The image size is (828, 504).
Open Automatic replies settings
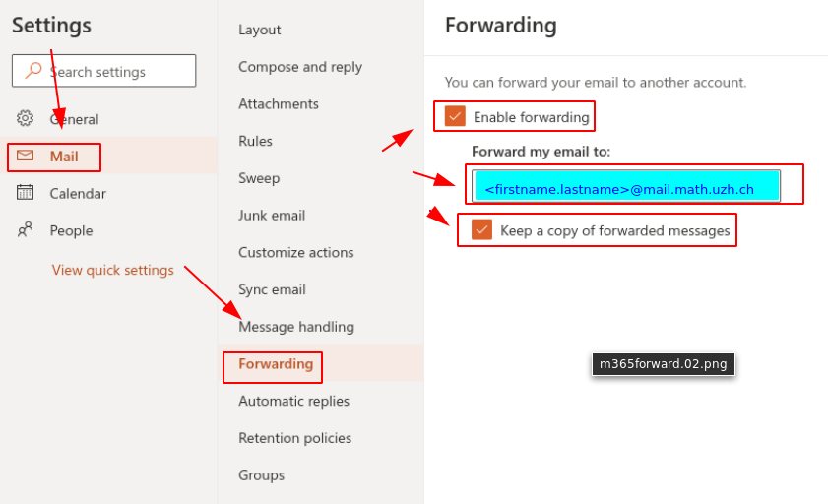point(293,401)
